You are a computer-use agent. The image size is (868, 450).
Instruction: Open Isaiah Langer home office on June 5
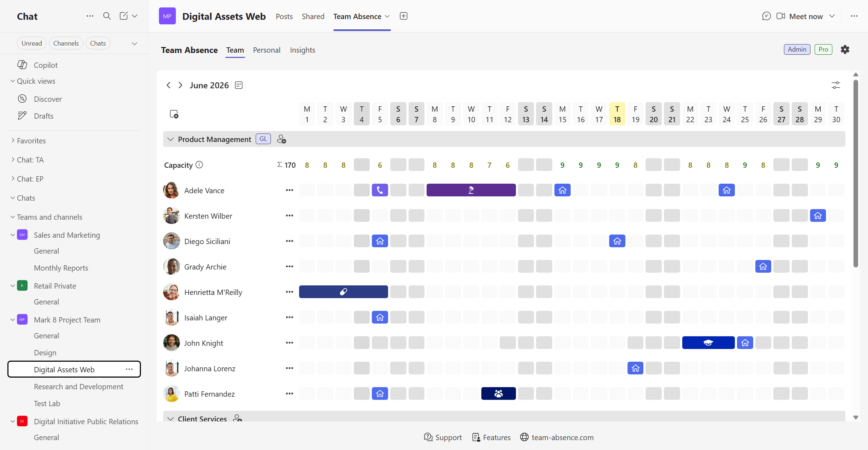pyautogui.click(x=380, y=317)
